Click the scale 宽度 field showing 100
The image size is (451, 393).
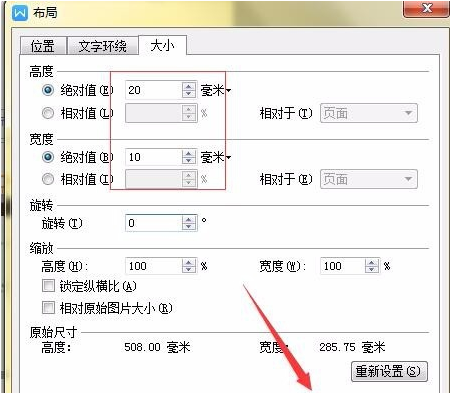(x=343, y=266)
